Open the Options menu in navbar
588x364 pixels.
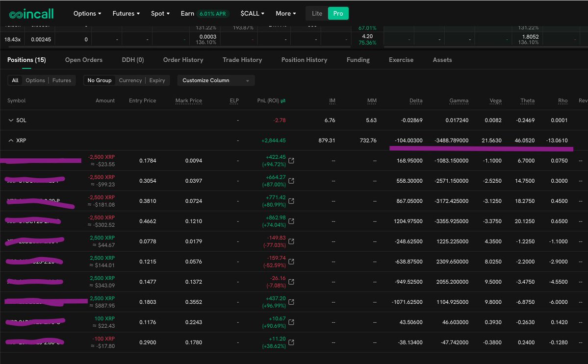[87, 14]
